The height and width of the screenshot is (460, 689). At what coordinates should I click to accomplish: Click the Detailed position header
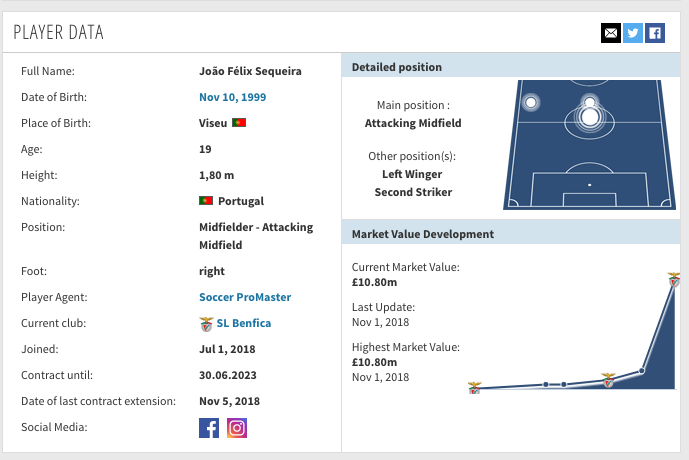click(397, 67)
